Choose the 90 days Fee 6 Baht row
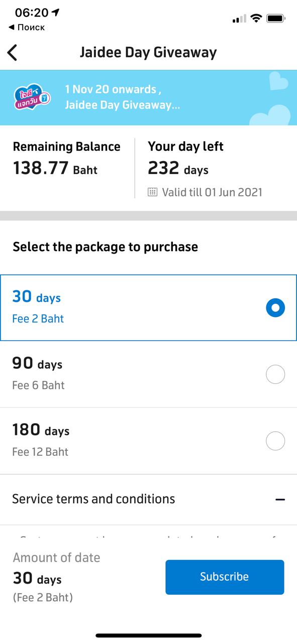 (148, 374)
